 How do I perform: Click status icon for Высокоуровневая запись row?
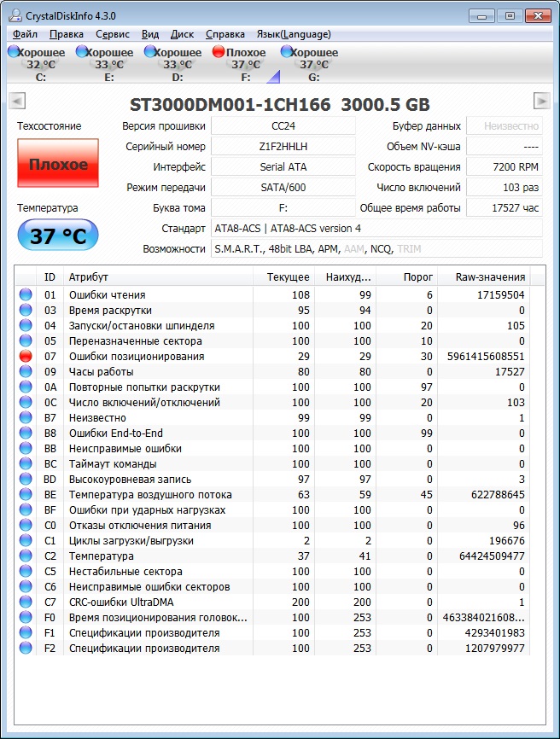click(x=26, y=479)
